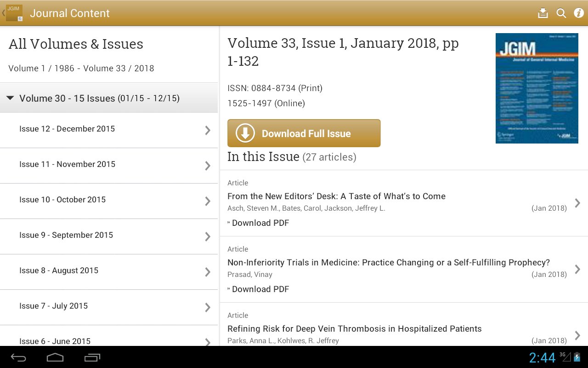Open Issue 8 - August 2015
Image resolution: width=588 pixels, height=368 pixels.
click(59, 270)
